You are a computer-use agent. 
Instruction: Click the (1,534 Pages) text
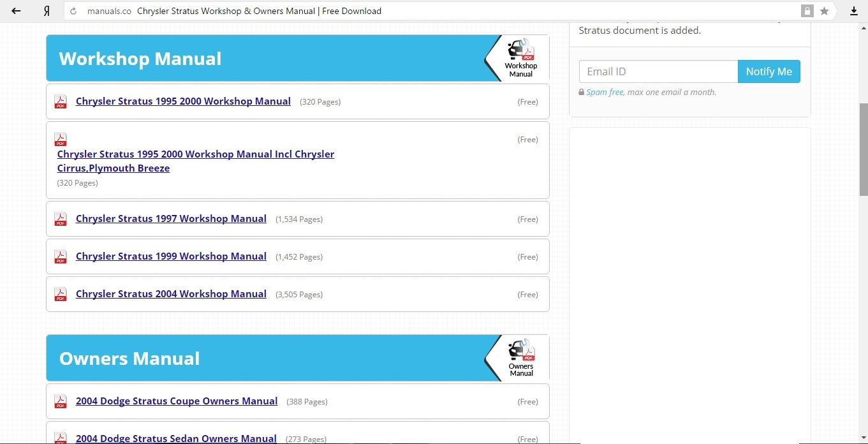(x=299, y=219)
